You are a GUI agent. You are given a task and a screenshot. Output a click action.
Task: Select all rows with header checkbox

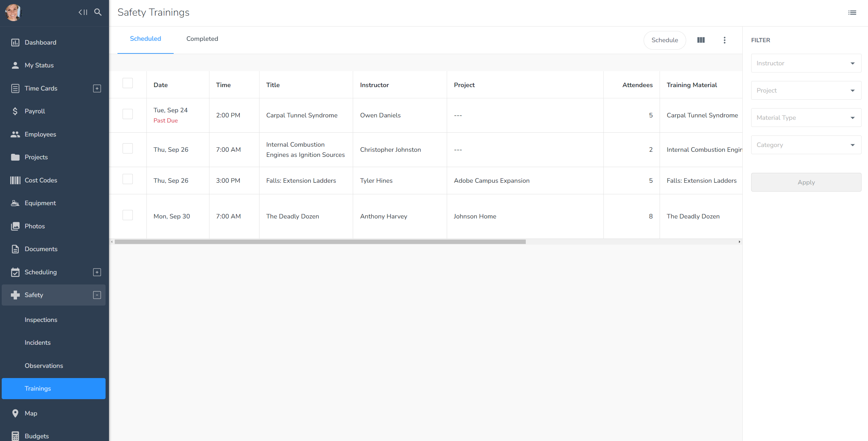click(128, 83)
